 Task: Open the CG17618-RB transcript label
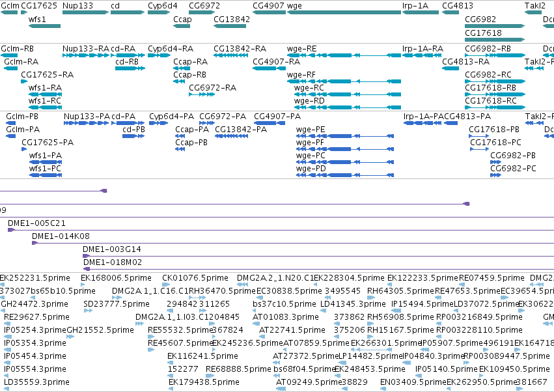point(490,88)
